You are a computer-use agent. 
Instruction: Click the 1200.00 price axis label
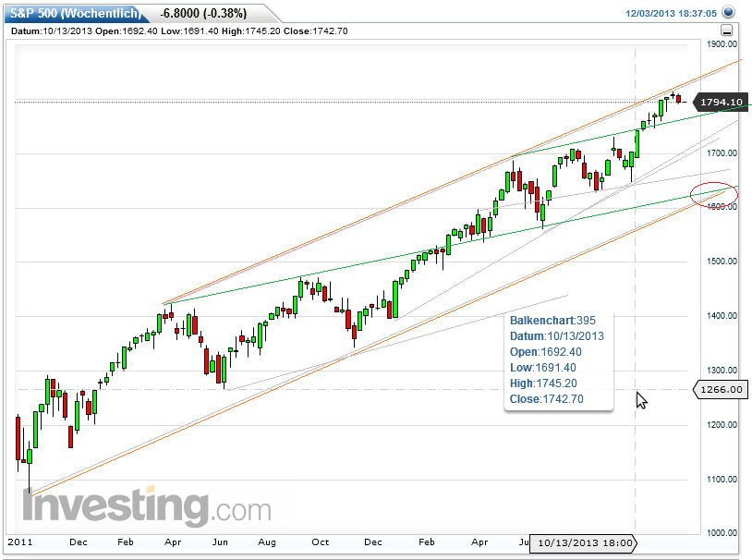pos(722,425)
